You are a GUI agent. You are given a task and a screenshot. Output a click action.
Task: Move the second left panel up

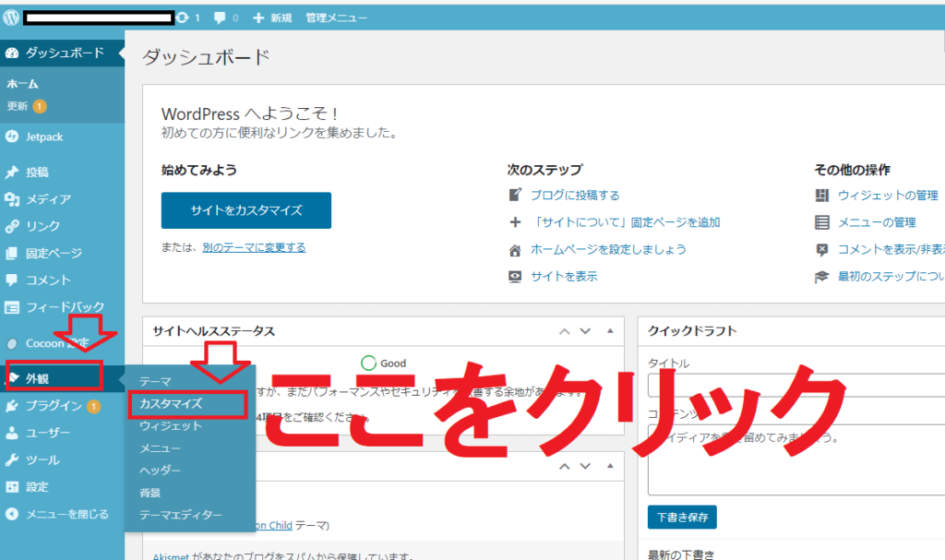tap(564, 466)
